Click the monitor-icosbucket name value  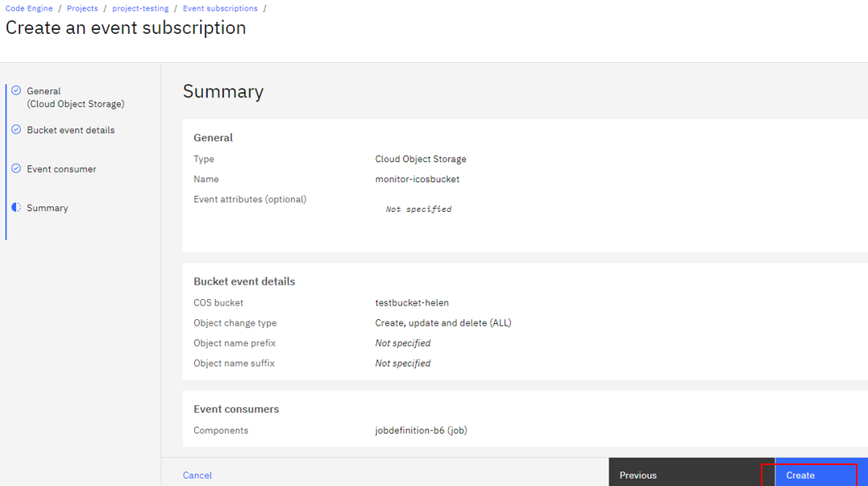[417, 179]
